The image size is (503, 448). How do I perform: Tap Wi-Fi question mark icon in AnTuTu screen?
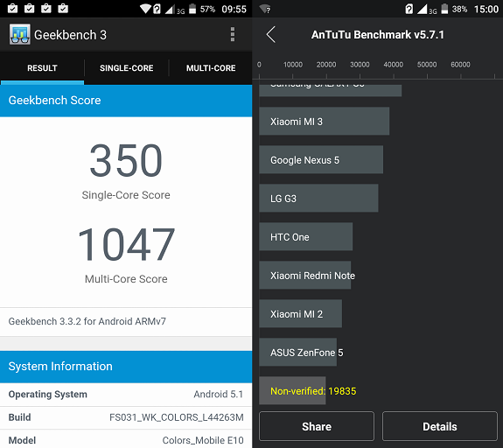[265, 9]
